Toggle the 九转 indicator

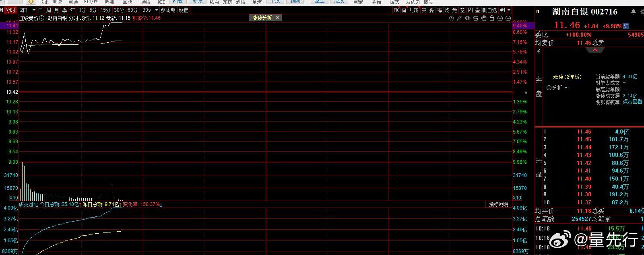point(413,10)
